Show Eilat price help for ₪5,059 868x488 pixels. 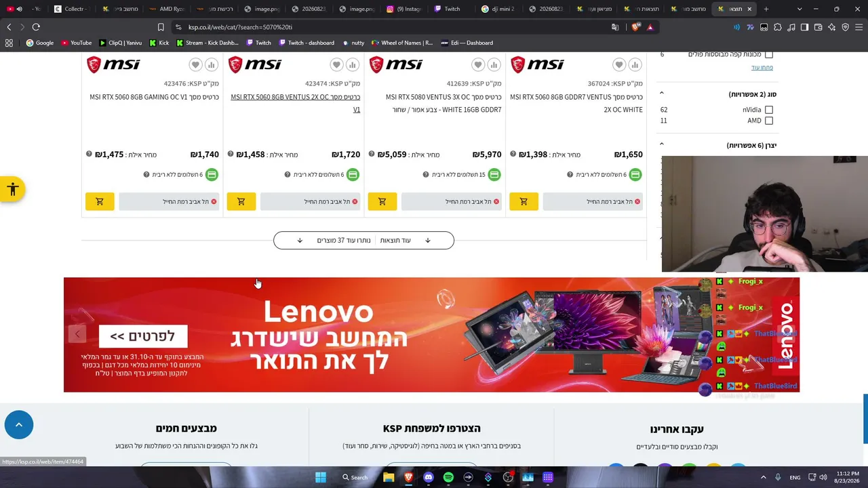[x=372, y=155]
